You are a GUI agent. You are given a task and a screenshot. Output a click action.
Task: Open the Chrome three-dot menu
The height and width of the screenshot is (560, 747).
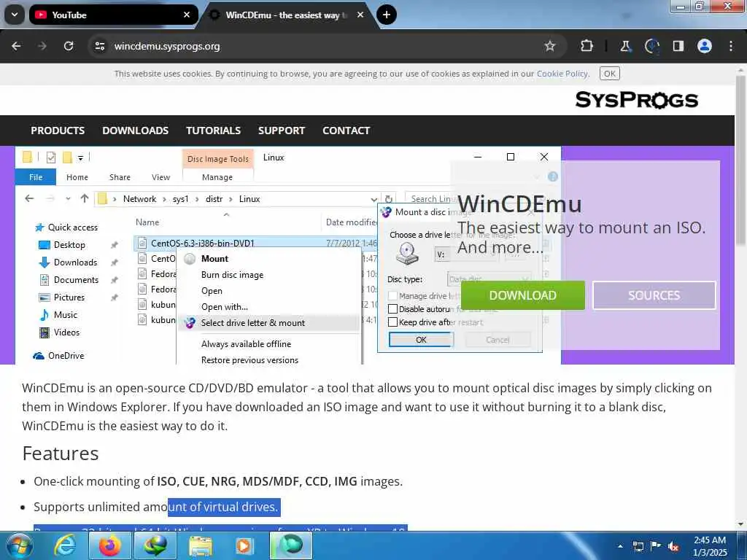731,46
